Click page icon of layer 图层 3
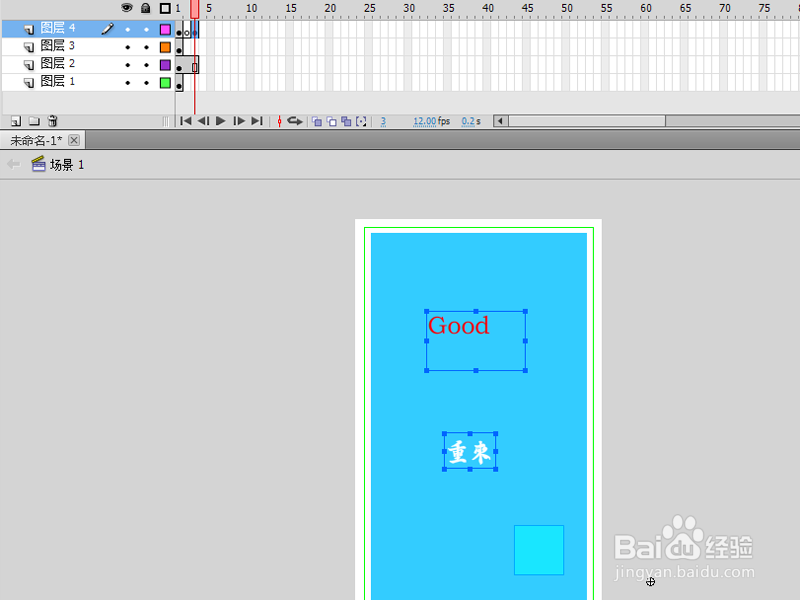 click(x=29, y=47)
